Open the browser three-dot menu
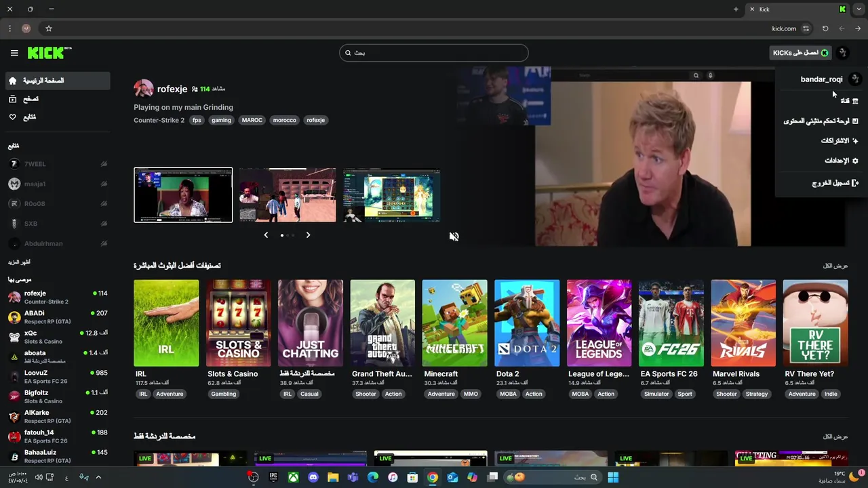 [9, 28]
